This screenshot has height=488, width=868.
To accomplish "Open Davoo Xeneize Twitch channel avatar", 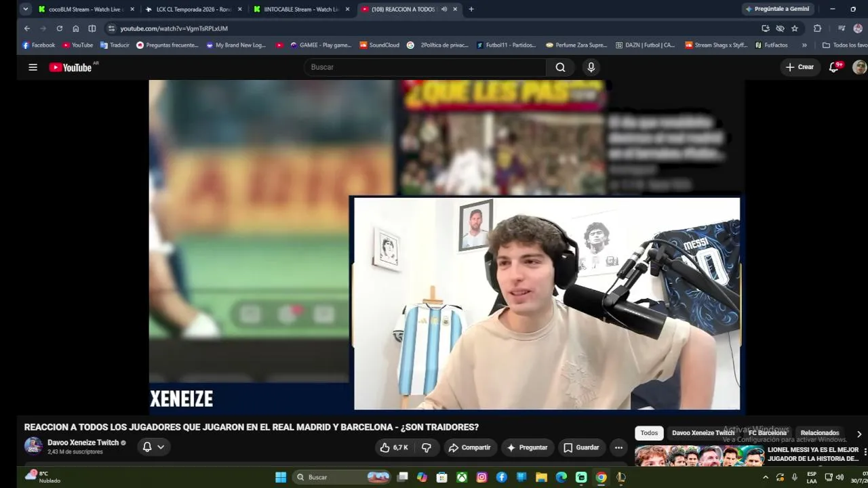I will pyautogui.click(x=33, y=446).
